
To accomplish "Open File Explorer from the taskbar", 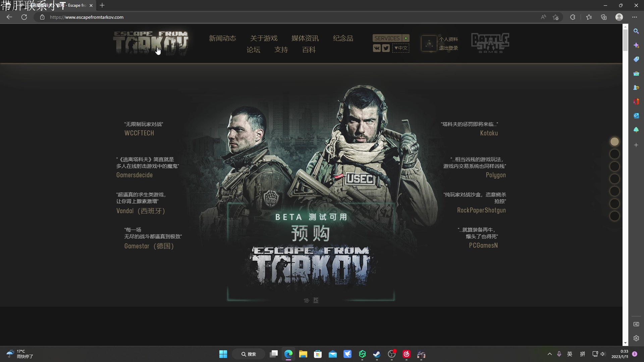I will (x=303, y=354).
